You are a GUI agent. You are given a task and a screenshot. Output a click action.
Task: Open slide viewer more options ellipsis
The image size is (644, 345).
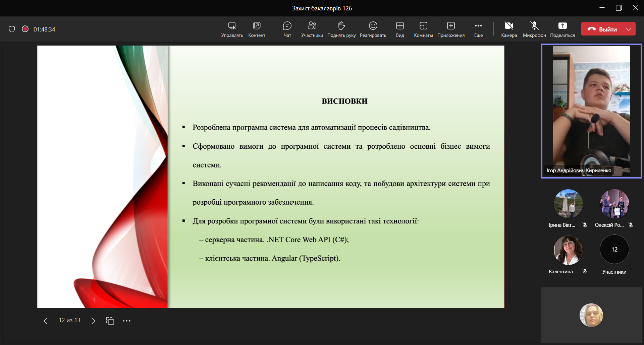[x=126, y=321]
